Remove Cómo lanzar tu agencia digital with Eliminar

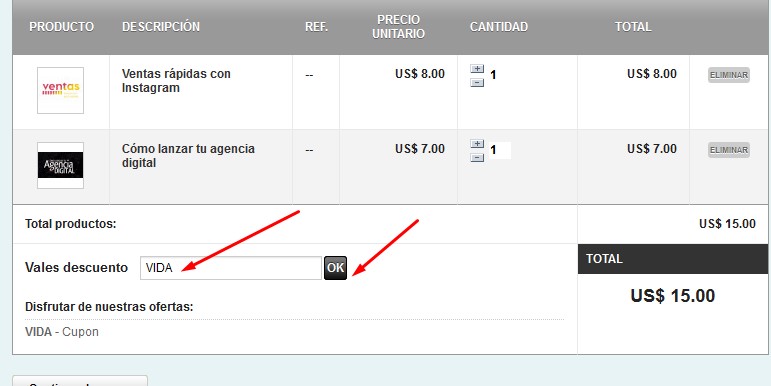(x=729, y=150)
